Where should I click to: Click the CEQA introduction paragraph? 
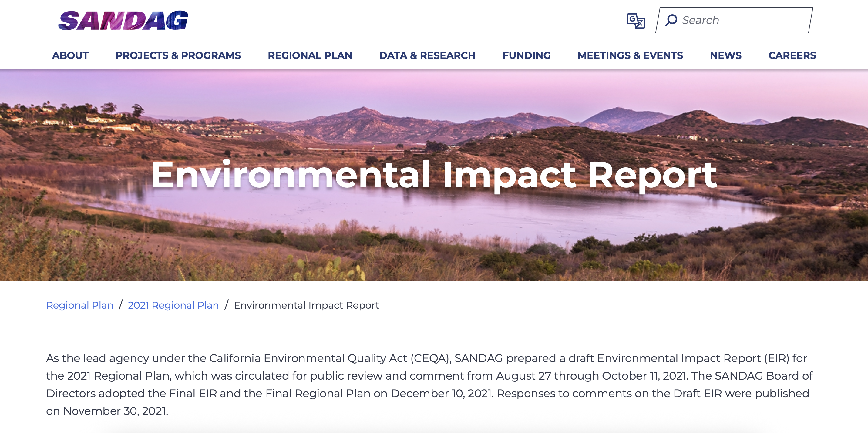(428, 384)
